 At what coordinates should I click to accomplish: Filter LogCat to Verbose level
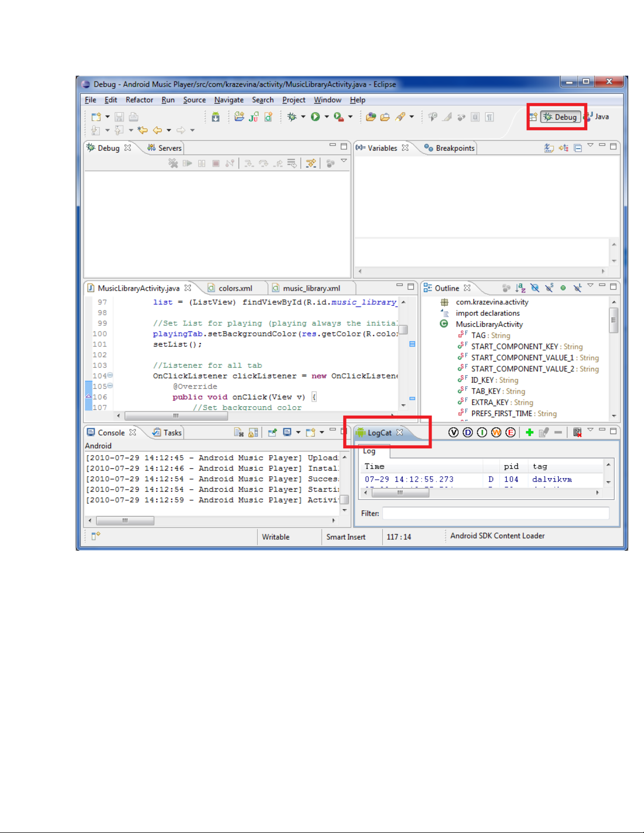(453, 432)
